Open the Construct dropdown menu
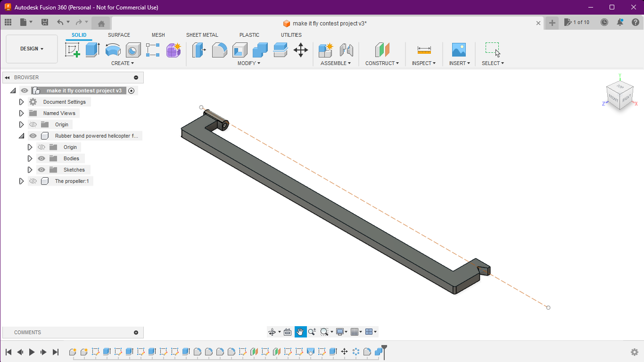The height and width of the screenshot is (362, 644). pos(382,63)
